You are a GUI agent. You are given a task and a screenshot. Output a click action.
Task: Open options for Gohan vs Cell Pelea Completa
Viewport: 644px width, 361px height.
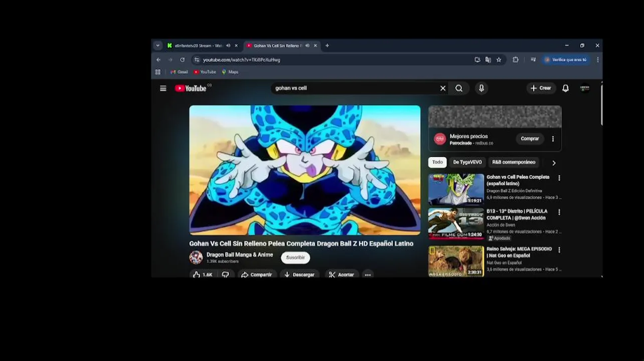(559, 178)
